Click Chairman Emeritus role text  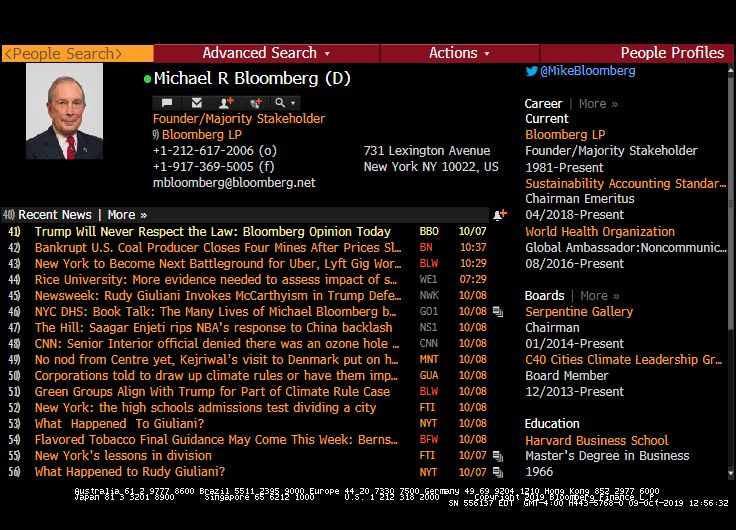pos(580,199)
